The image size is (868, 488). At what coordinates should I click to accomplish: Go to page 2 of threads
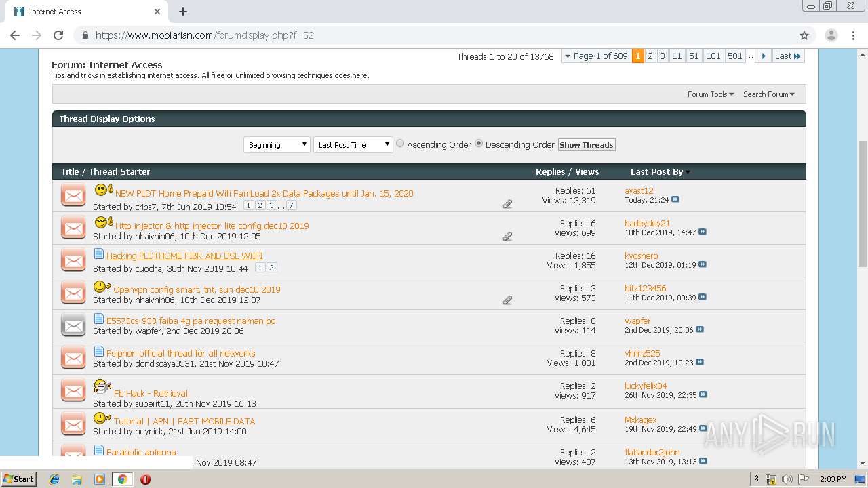pyautogui.click(x=650, y=56)
